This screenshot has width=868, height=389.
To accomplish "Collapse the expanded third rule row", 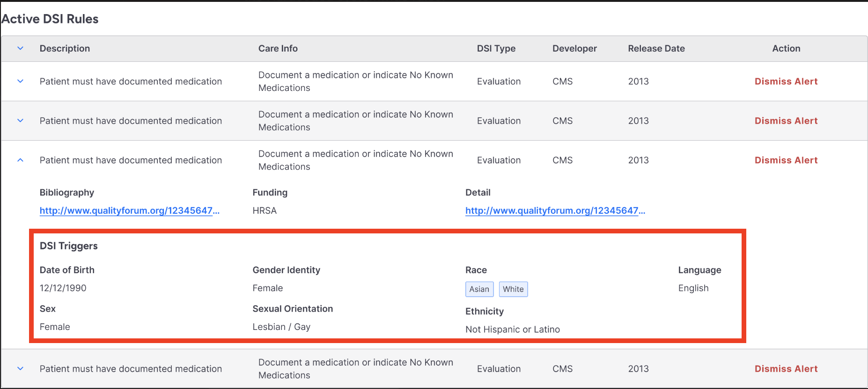I will [x=20, y=160].
